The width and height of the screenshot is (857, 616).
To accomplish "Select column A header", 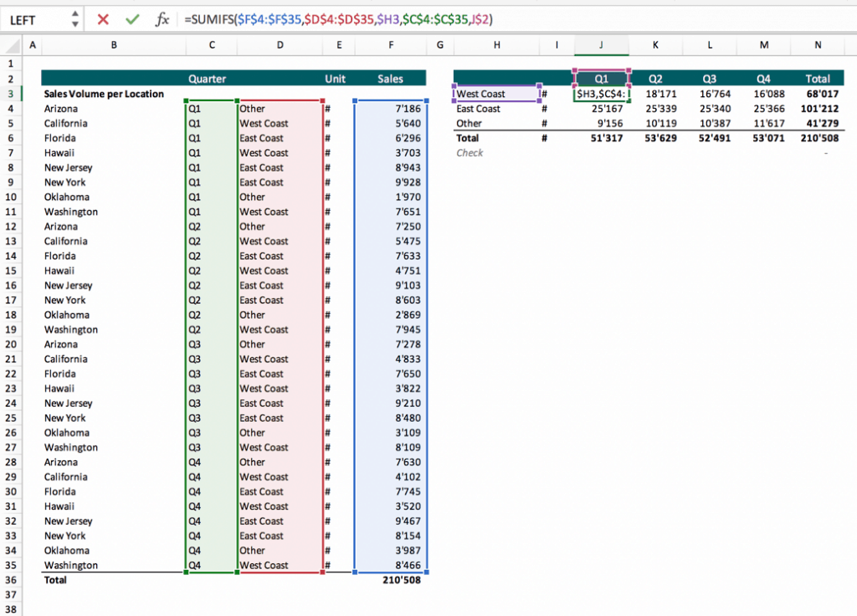I will tap(33, 45).
